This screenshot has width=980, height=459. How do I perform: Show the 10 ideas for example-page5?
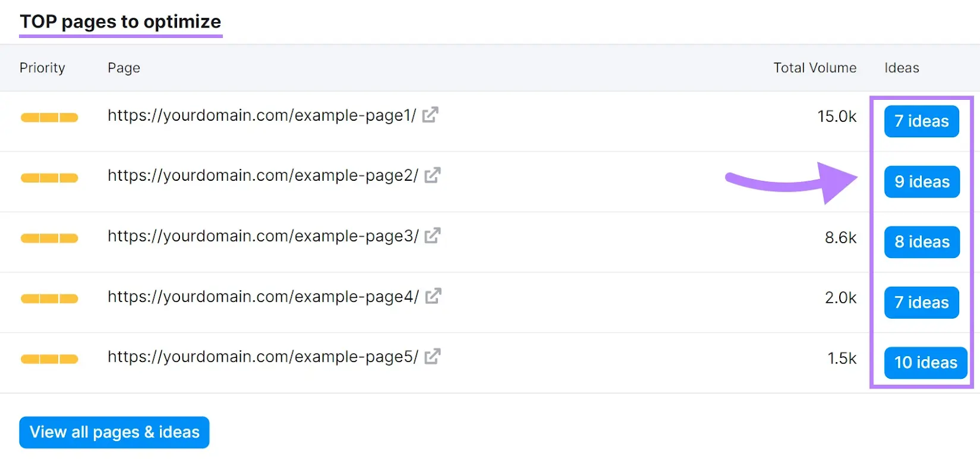coord(925,363)
